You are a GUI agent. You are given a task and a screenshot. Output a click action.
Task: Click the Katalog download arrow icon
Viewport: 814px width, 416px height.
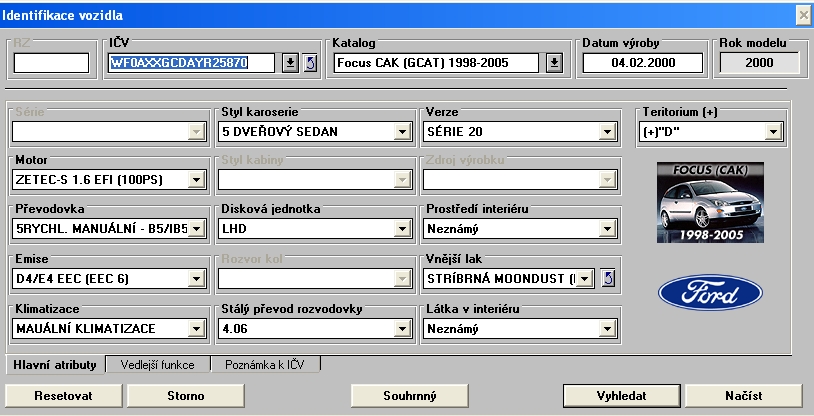point(555,64)
